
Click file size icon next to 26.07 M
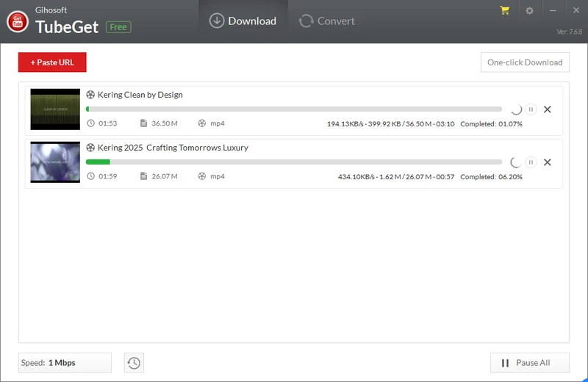tap(143, 176)
